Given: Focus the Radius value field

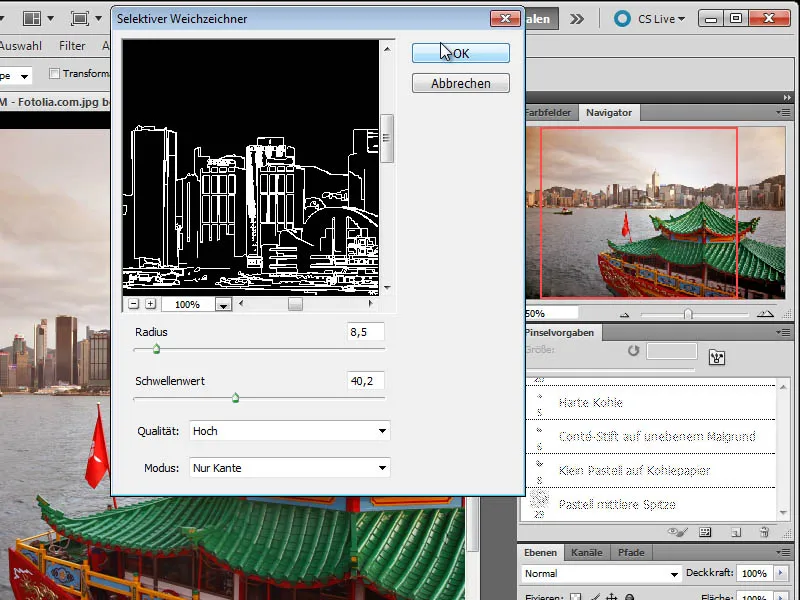Looking at the screenshot, I should [365, 332].
